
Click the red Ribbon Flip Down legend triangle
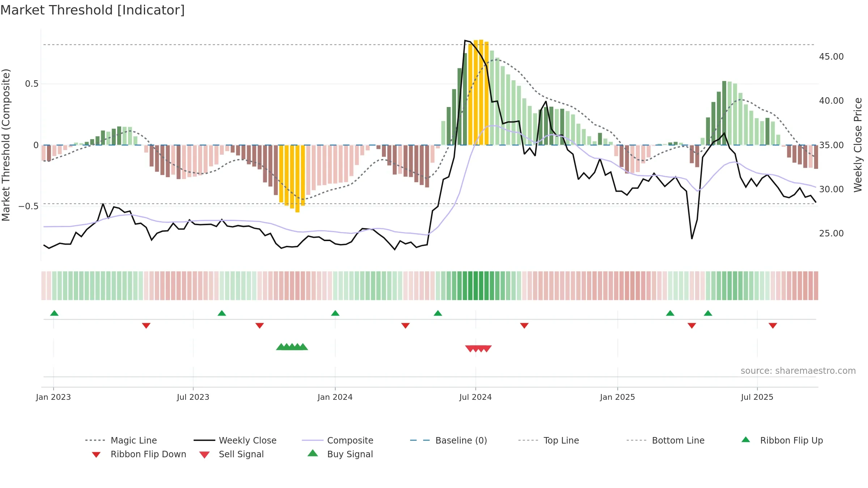coord(96,455)
